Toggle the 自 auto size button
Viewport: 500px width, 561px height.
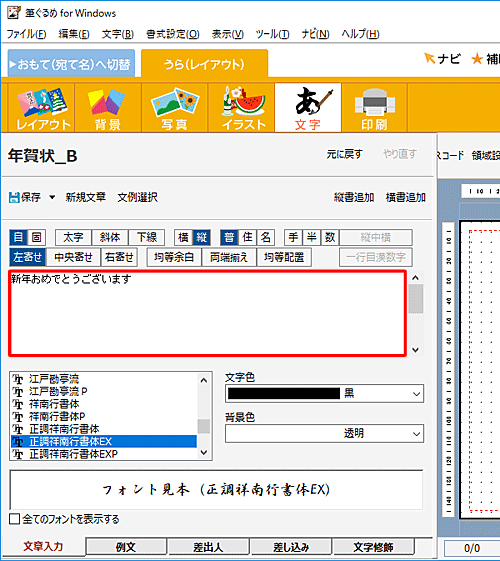click(19, 237)
